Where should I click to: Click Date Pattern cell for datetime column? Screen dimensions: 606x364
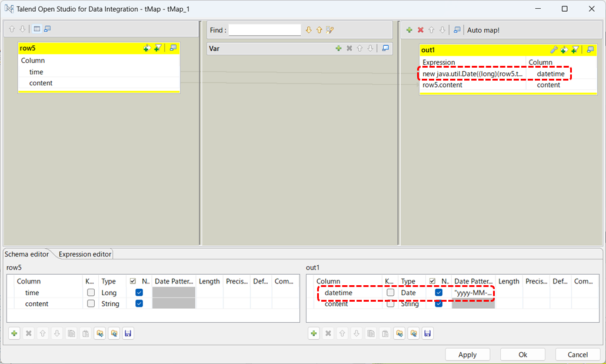(473, 293)
